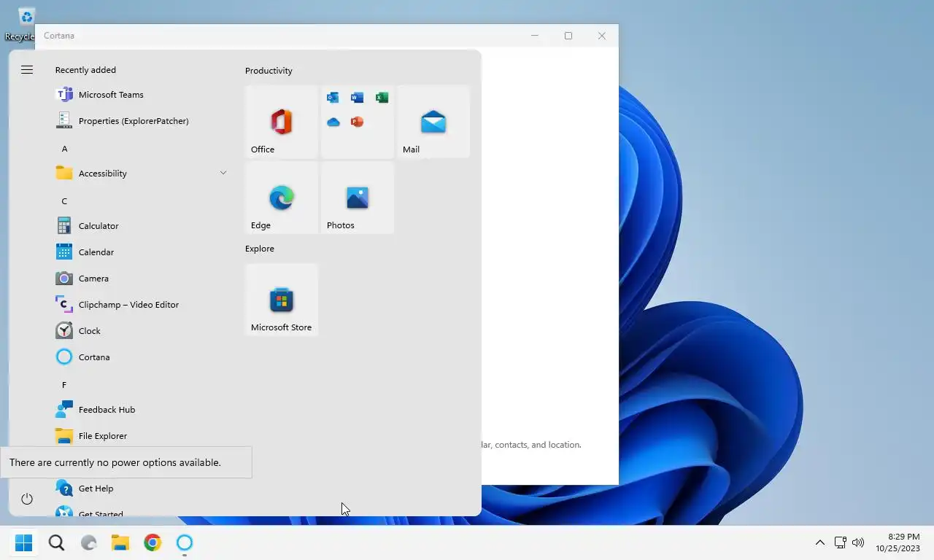This screenshot has height=560, width=934.
Task: Open Properties (ExplorerPatcher) entry
Action: pyautogui.click(x=142, y=121)
